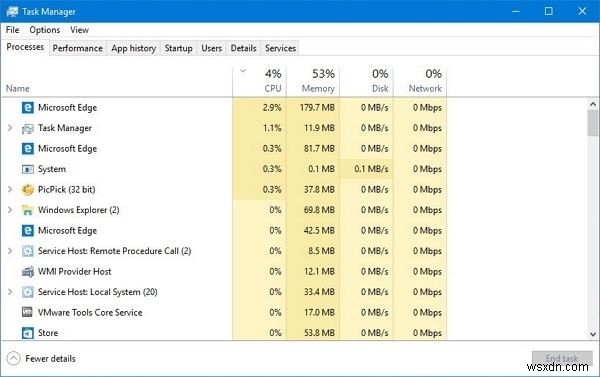The width and height of the screenshot is (600, 377).
Task: Click the 12.1 MB memory value
Action: (319, 271)
